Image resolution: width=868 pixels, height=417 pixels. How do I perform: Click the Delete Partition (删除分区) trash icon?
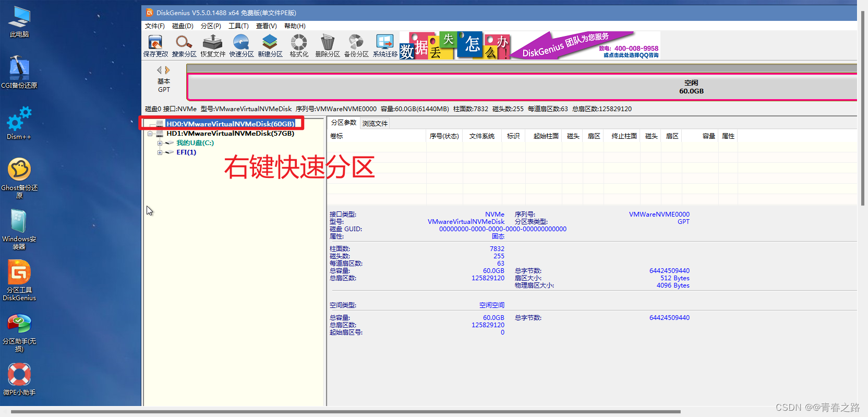pos(328,45)
